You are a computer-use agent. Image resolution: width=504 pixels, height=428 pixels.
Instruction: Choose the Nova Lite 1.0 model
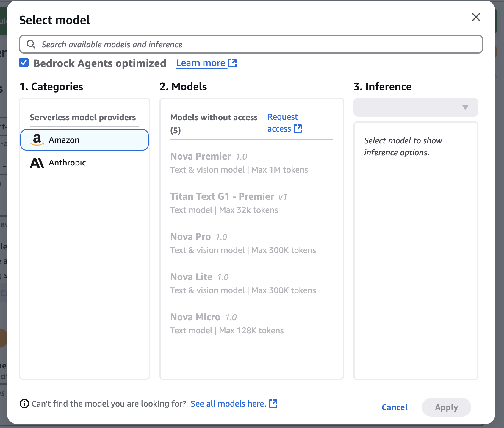click(251, 283)
